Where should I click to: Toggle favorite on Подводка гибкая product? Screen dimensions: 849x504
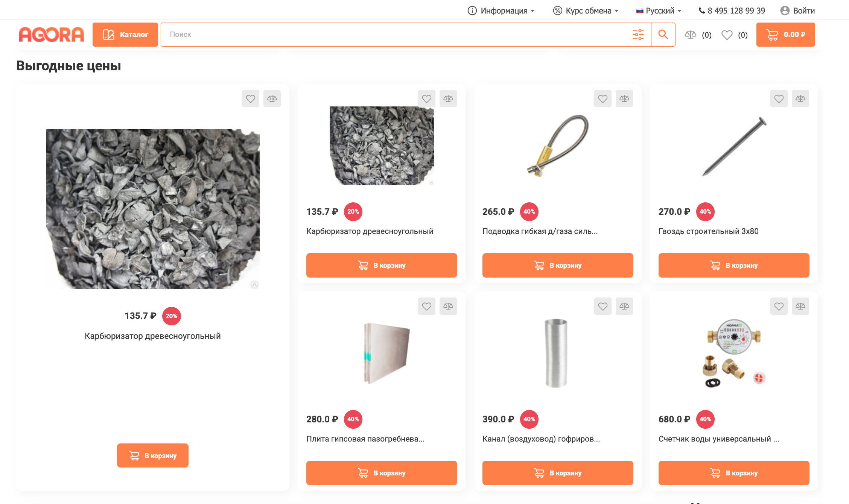tap(603, 99)
